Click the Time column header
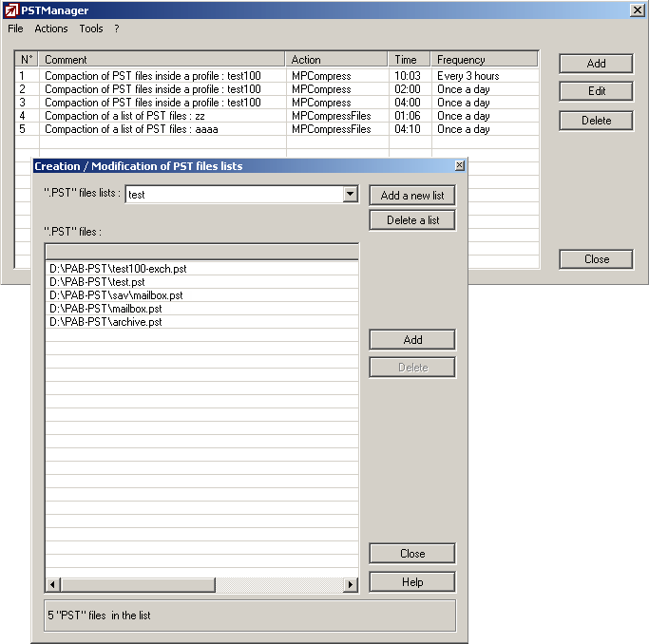The width and height of the screenshot is (649, 644). click(410, 60)
